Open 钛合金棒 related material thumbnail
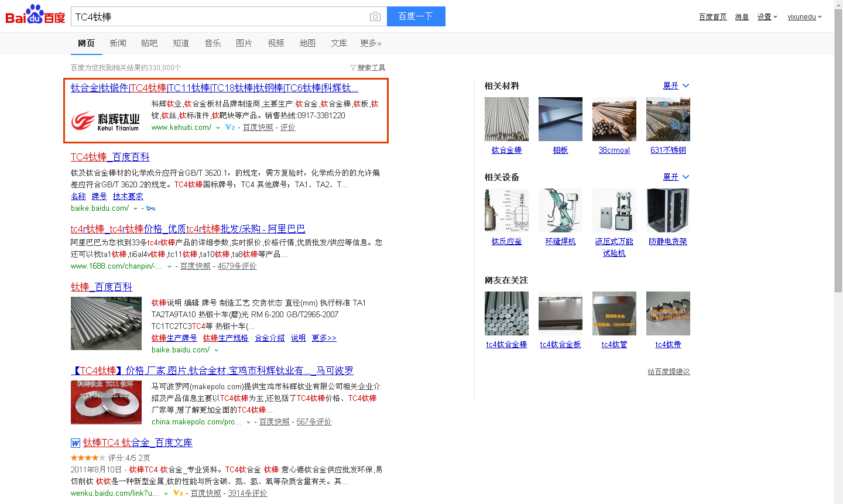The image size is (843, 504). [x=506, y=119]
